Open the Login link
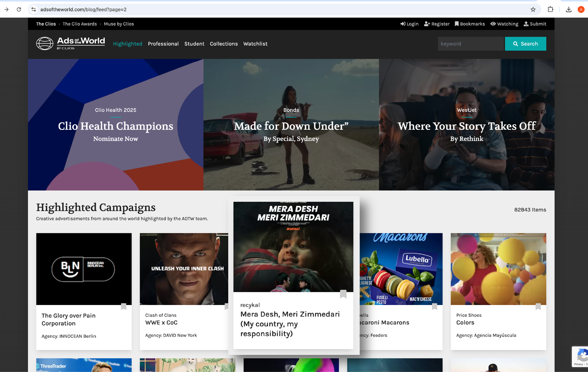The width and height of the screenshot is (588, 372). tap(409, 24)
